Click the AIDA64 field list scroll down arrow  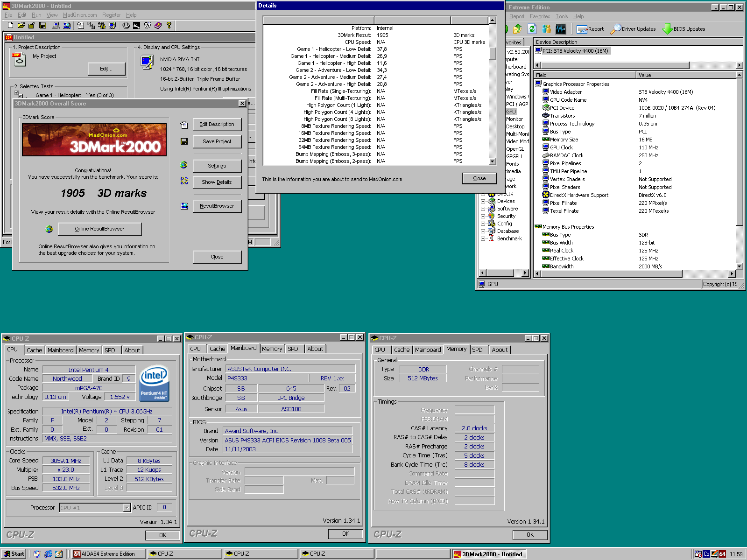click(739, 266)
